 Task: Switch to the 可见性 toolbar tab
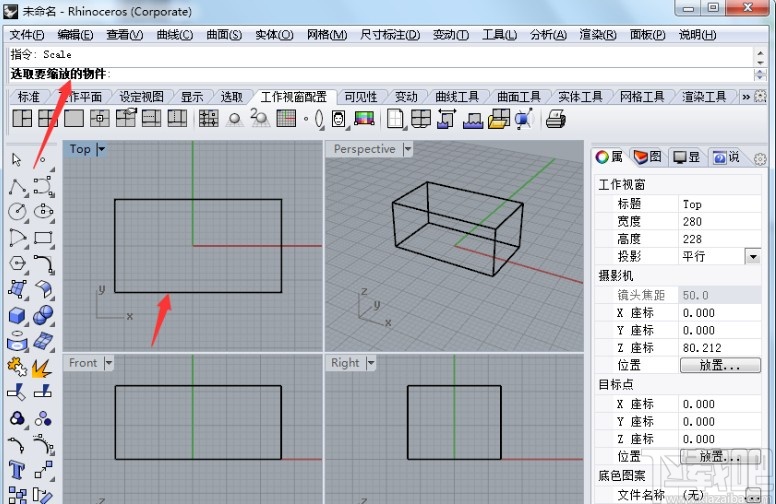(x=361, y=97)
